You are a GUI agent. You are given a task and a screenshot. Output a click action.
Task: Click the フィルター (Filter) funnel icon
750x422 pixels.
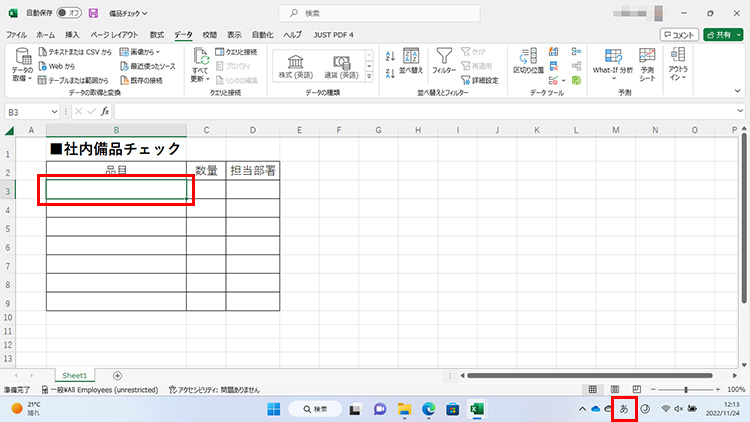pyautogui.click(x=444, y=64)
